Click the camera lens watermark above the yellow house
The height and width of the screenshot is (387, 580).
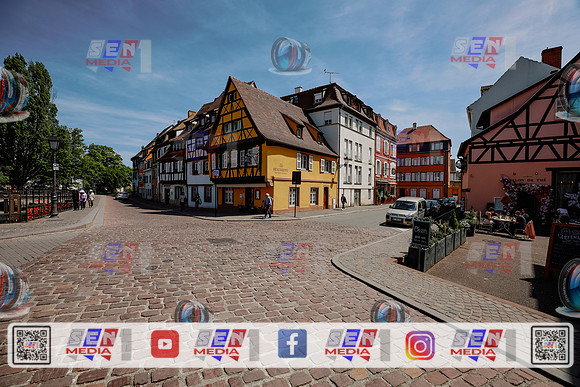click(x=290, y=56)
